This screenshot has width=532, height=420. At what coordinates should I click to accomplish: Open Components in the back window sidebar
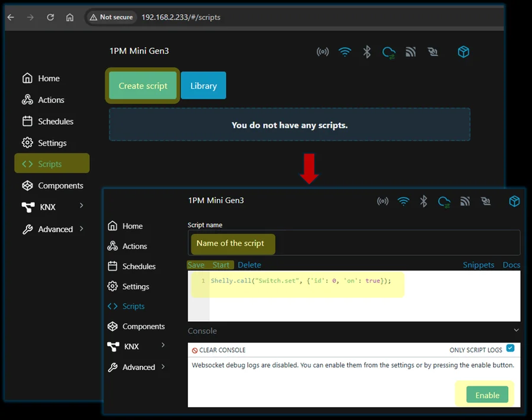tap(53, 185)
